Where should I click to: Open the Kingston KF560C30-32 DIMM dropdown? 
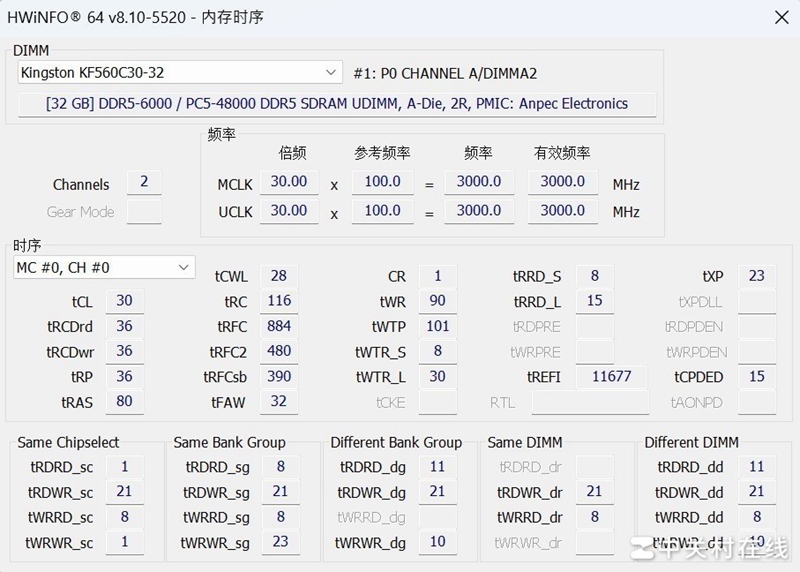pos(180,73)
